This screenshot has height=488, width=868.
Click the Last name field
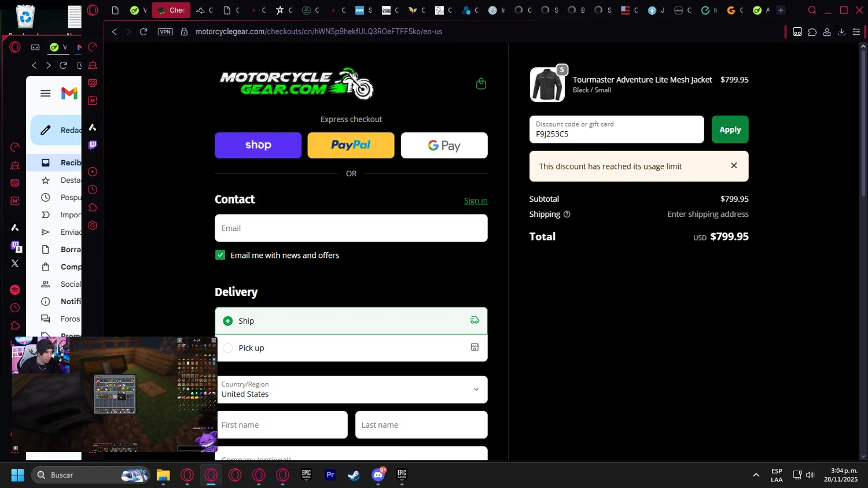click(421, 425)
